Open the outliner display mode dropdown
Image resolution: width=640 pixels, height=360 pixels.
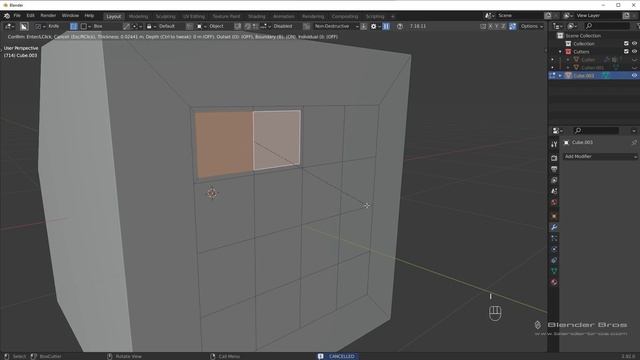(x=572, y=26)
